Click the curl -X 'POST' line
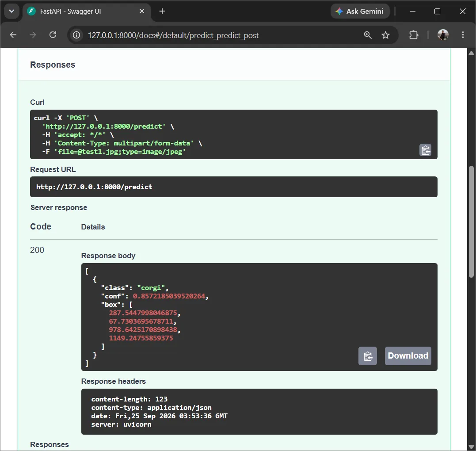This screenshot has height=451, width=476. pyautogui.click(x=65, y=118)
